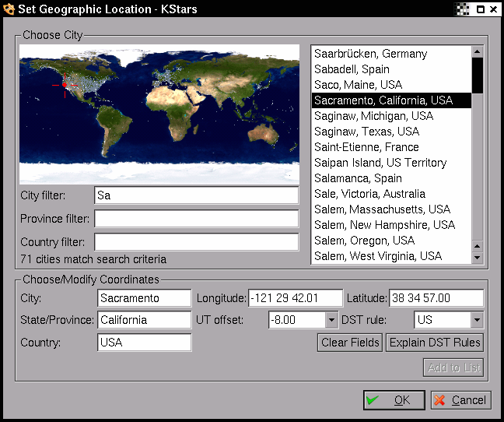Select Salem, Oregon, USA in list

coord(364,241)
